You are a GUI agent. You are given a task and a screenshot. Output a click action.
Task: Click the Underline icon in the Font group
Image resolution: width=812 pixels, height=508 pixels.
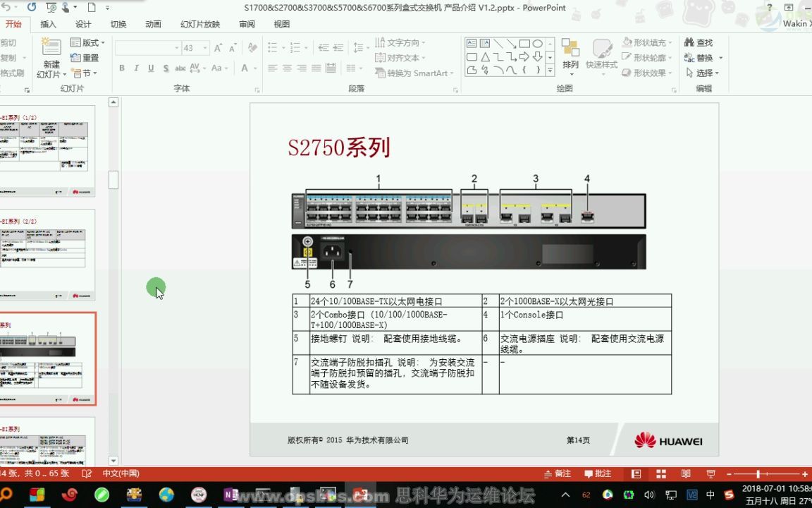(x=151, y=68)
